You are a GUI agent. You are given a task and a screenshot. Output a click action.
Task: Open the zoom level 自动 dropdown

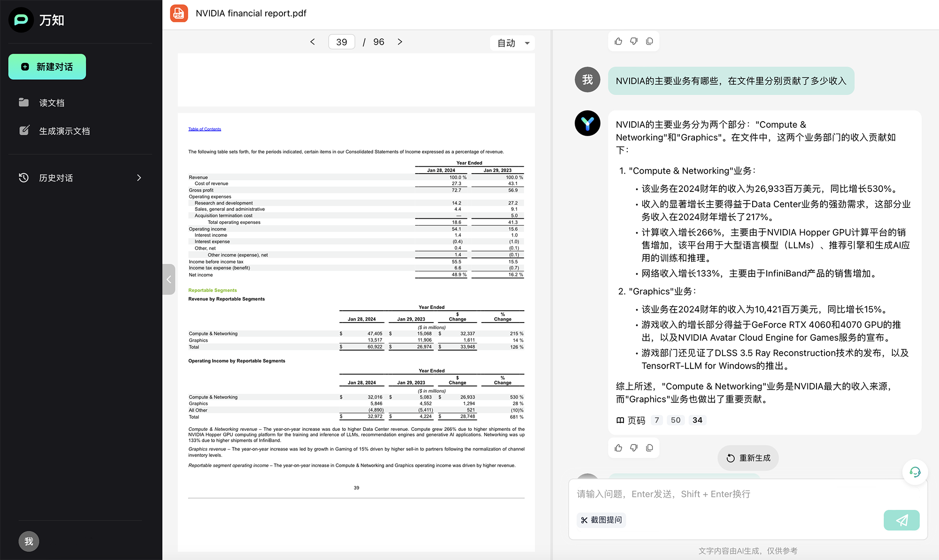[513, 43]
